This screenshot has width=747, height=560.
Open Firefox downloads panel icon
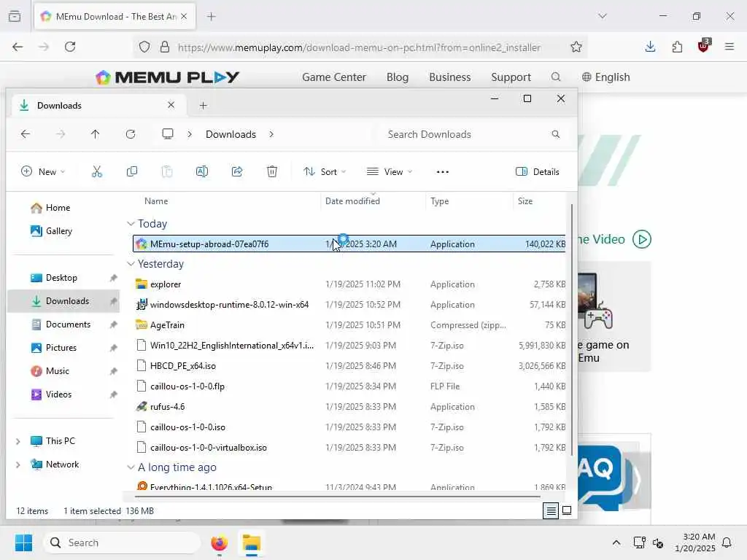(650, 47)
